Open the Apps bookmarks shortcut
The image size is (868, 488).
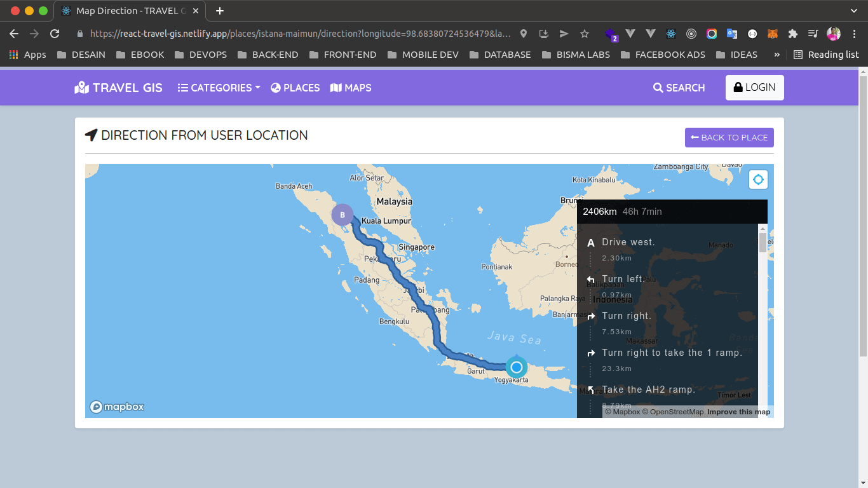click(27, 55)
